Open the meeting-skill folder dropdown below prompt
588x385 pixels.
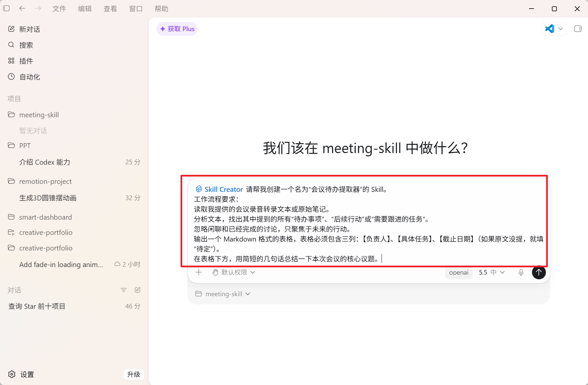point(223,294)
